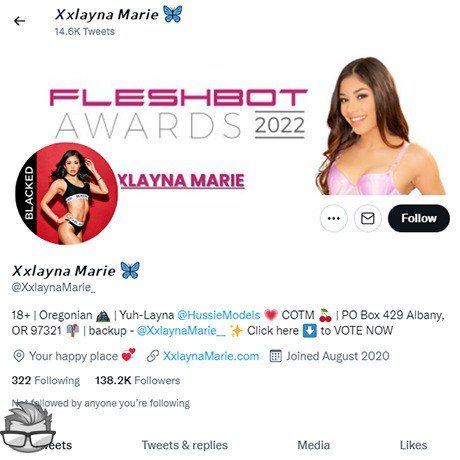Switch to the Tweets & replies tab
Image resolution: width=460 pixels, height=460 pixels.
185,445
